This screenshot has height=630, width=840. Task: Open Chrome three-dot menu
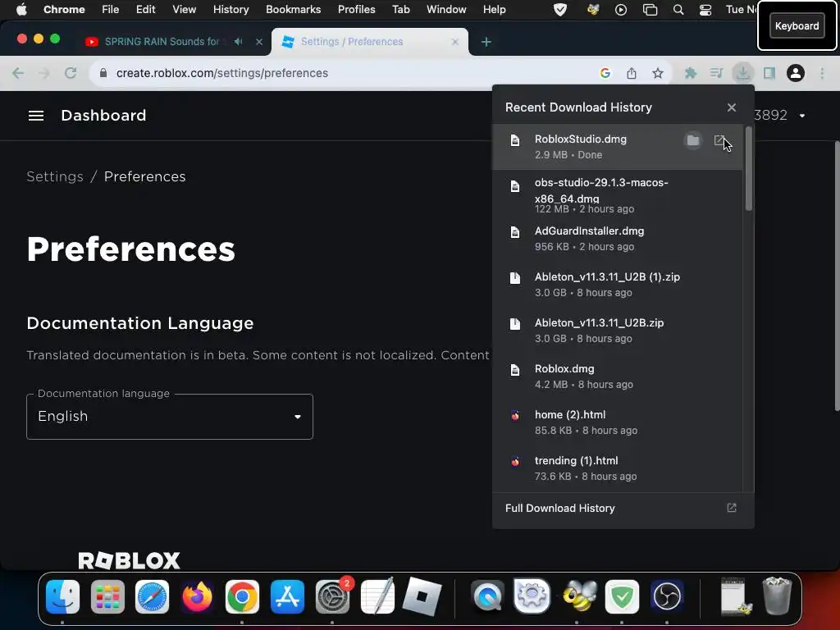tap(822, 73)
